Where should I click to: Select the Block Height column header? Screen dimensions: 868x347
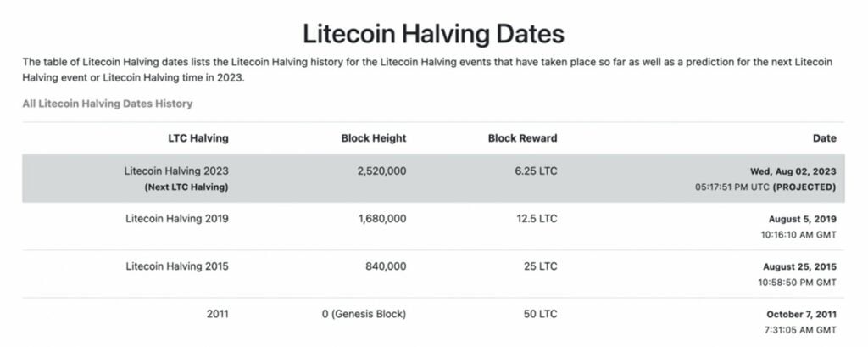click(x=374, y=138)
